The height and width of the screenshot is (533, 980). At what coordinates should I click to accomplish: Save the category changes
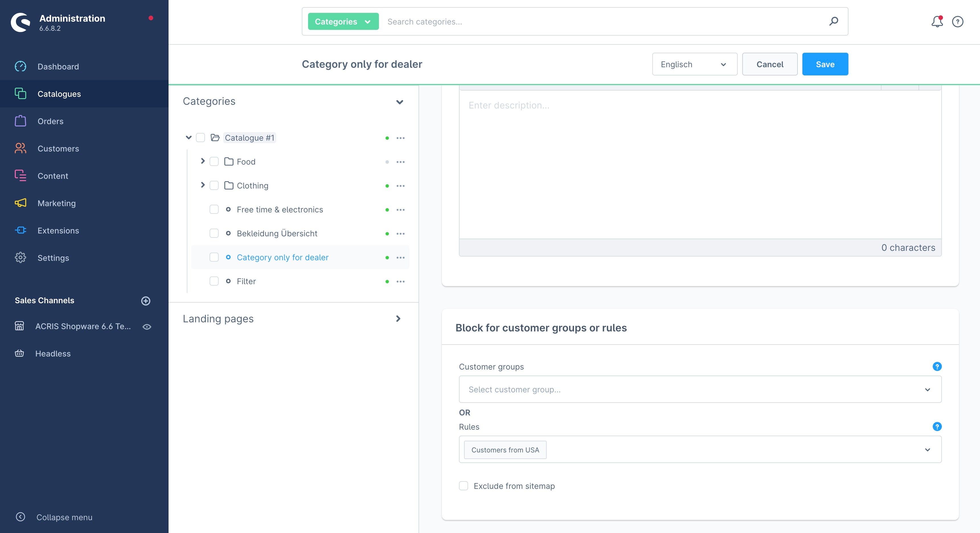825,64
